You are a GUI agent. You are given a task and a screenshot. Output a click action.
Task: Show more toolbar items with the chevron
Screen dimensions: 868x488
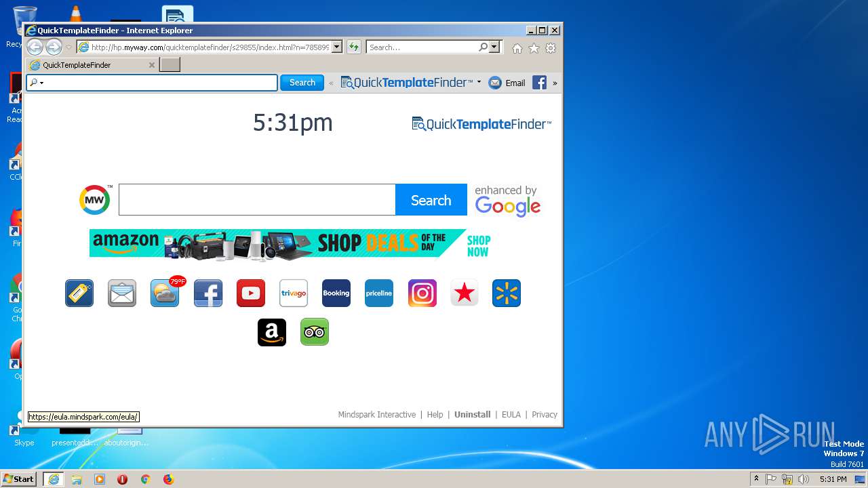(555, 83)
